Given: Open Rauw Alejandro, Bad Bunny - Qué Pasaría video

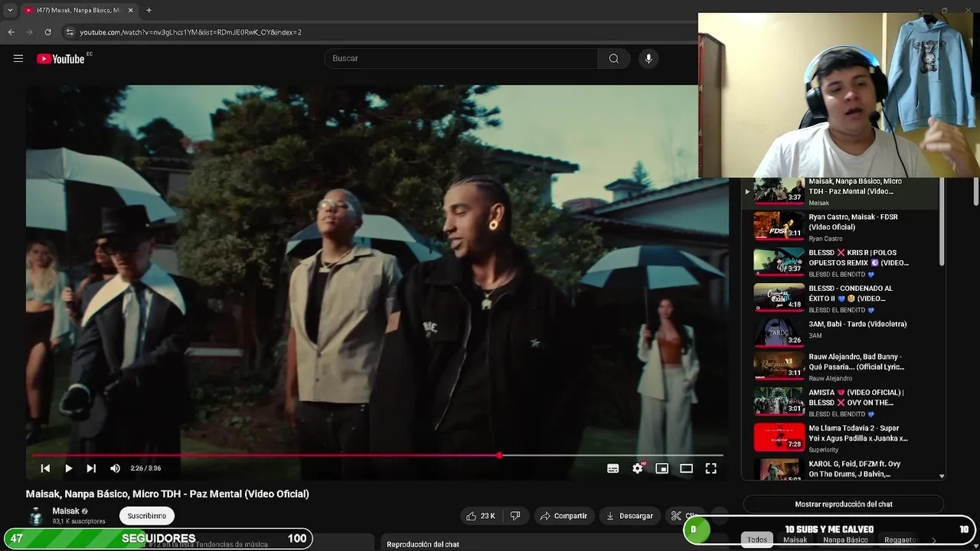Looking at the screenshot, I should (x=842, y=367).
